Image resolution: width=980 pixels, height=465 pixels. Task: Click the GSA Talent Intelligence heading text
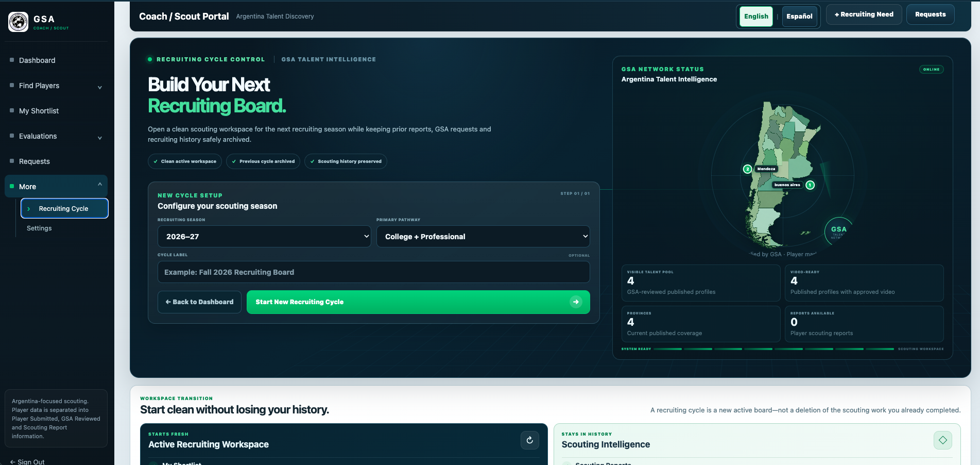[329, 59]
